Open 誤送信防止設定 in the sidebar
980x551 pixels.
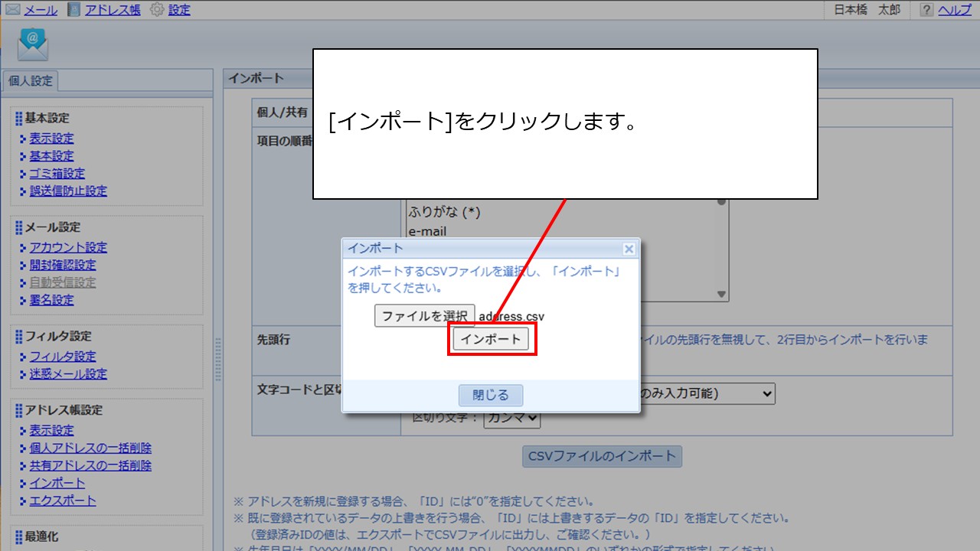coord(68,191)
